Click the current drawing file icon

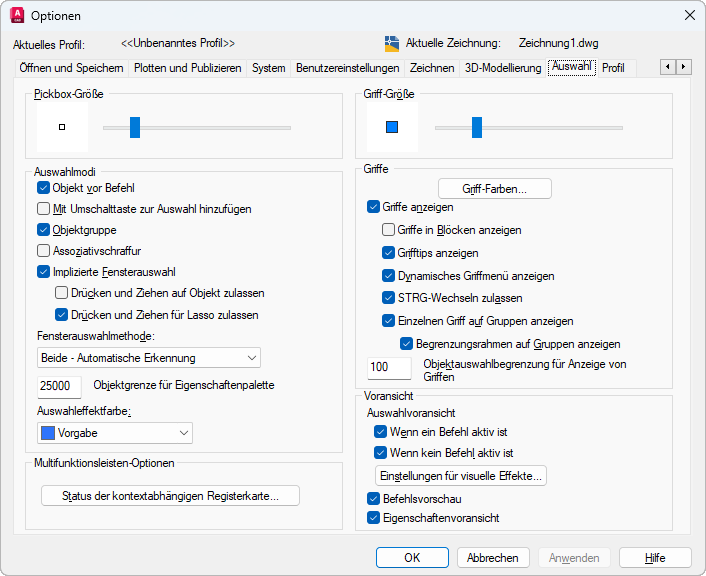pyautogui.click(x=392, y=43)
